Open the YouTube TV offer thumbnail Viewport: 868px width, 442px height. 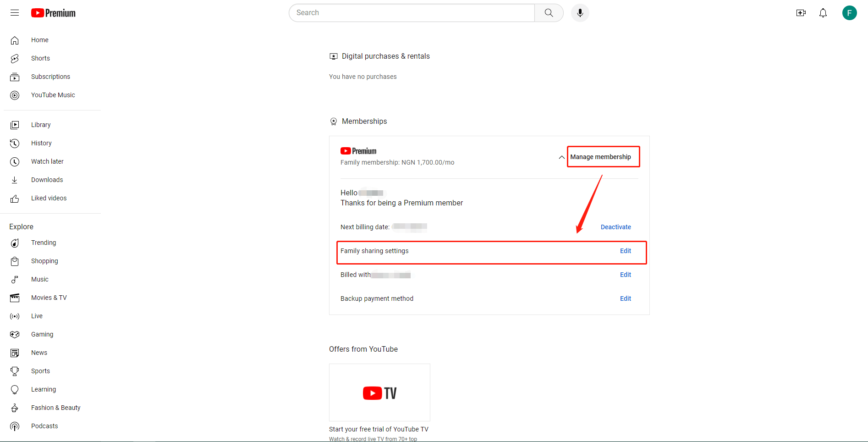379,392
